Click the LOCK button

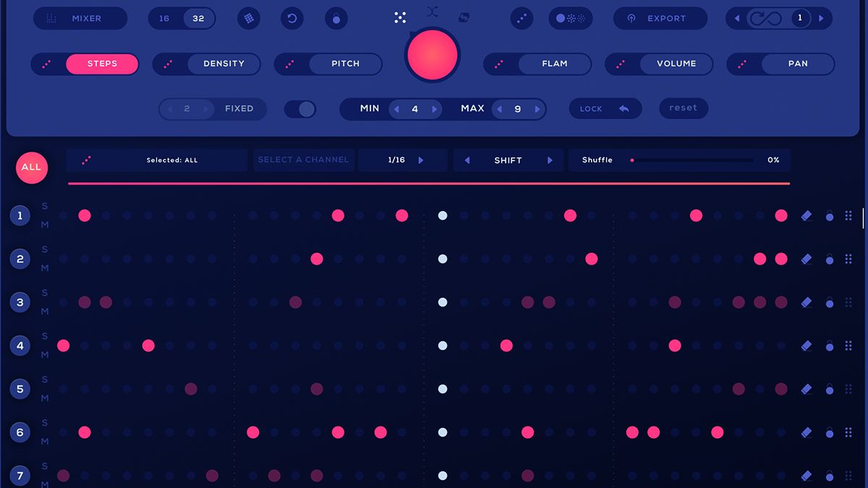605,108
